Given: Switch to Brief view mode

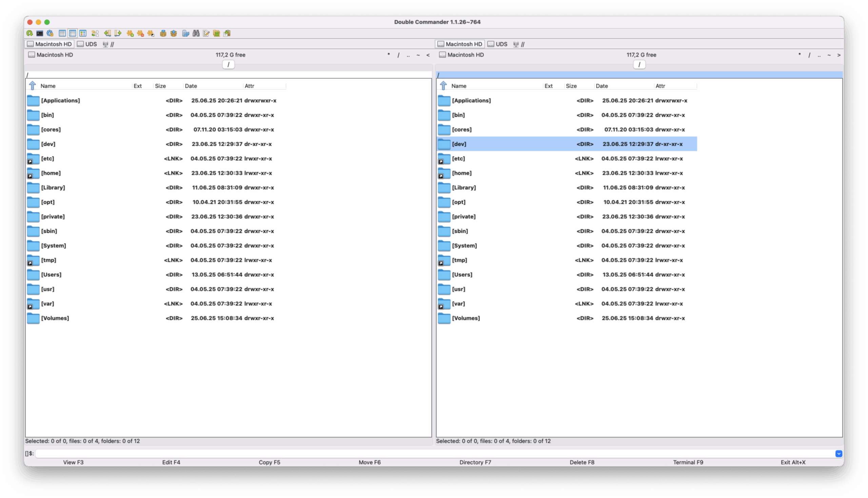Looking at the screenshot, I should pyautogui.click(x=62, y=33).
